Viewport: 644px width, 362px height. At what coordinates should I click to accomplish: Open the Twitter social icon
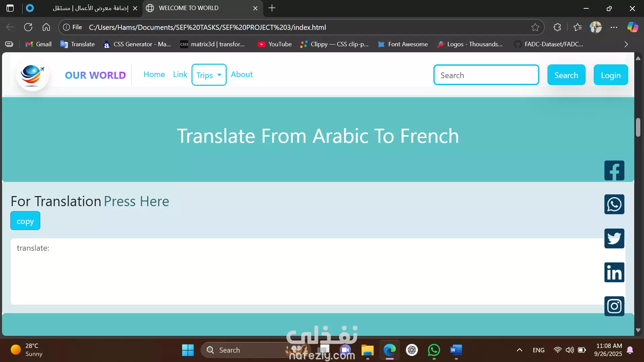tap(614, 239)
